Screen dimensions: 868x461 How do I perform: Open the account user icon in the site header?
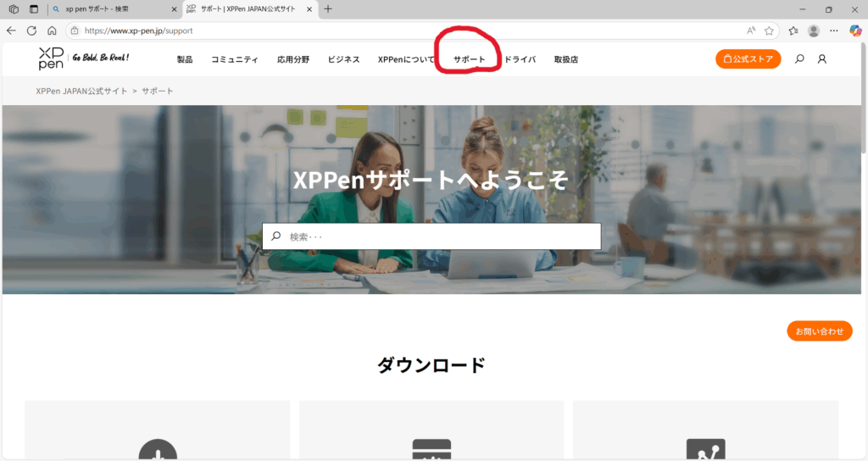(x=822, y=58)
